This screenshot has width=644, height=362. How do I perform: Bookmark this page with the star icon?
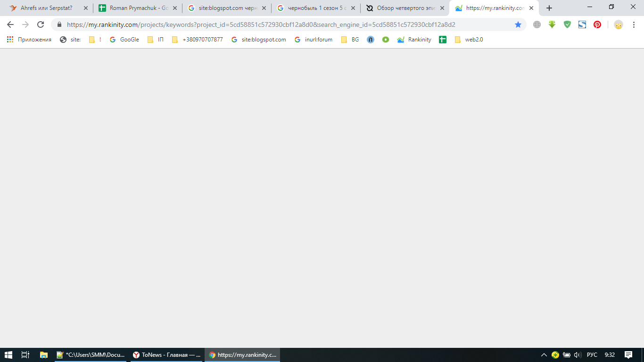(x=518, y=25)
